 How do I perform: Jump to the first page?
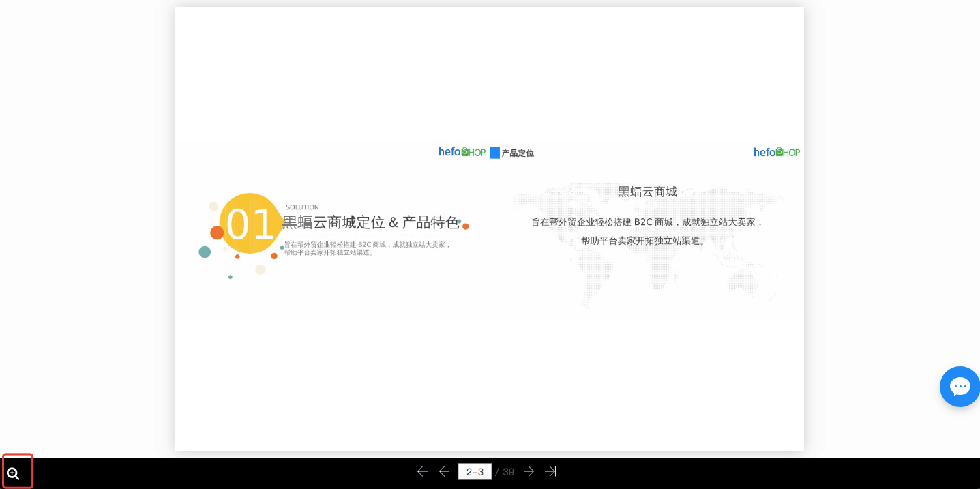[421, 471]
